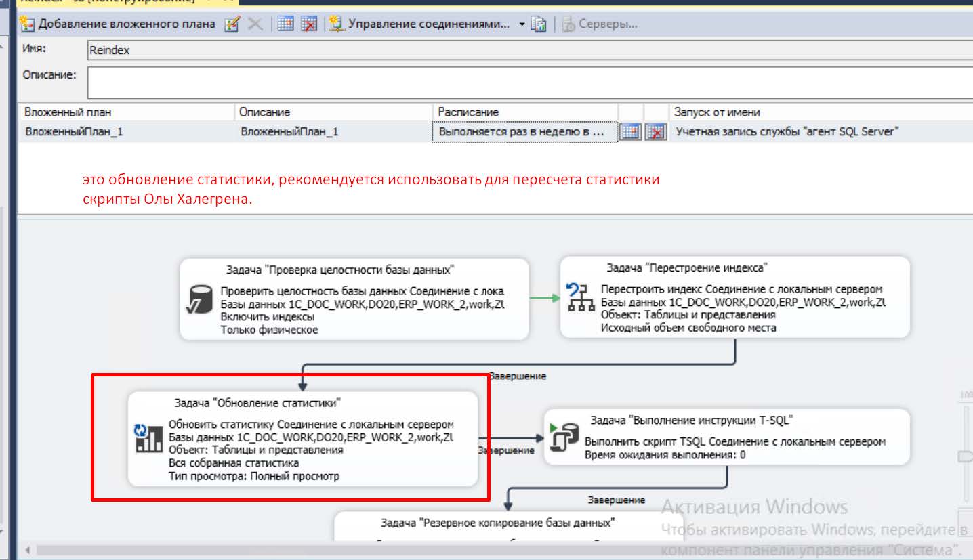Click the Запуск от имени column header
Screen dimensions: 973x560
tap(821, 112)
